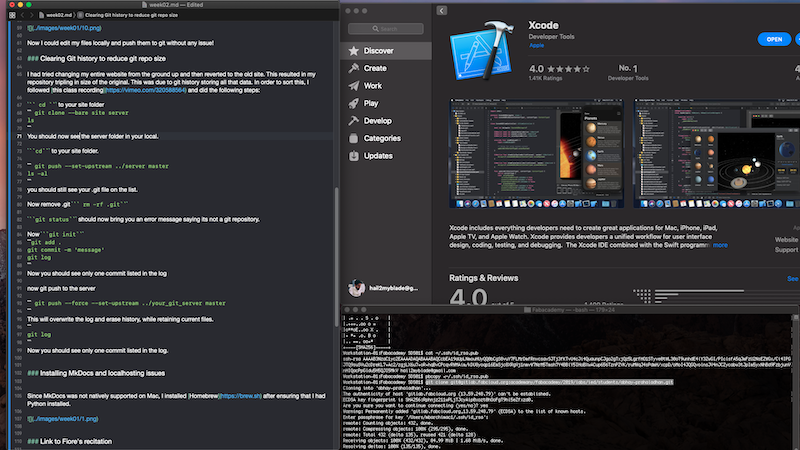Click the Website link in Xcode page

tap(786, 240)
